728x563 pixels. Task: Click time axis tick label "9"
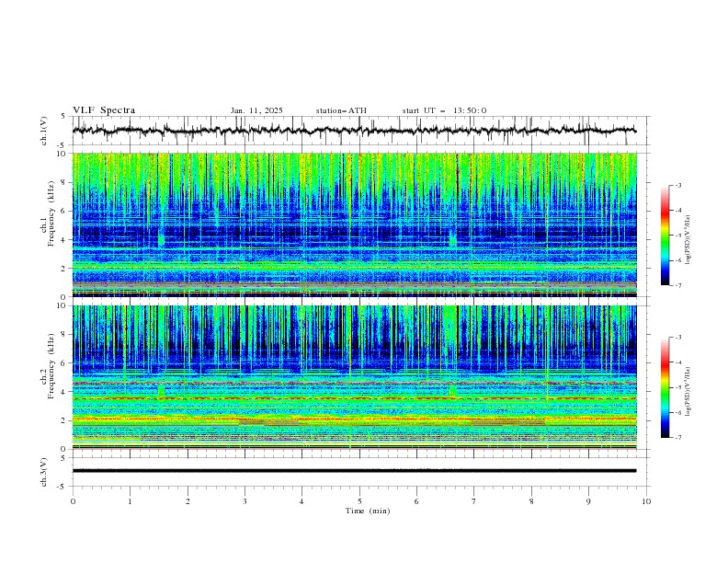coord(588,501)
